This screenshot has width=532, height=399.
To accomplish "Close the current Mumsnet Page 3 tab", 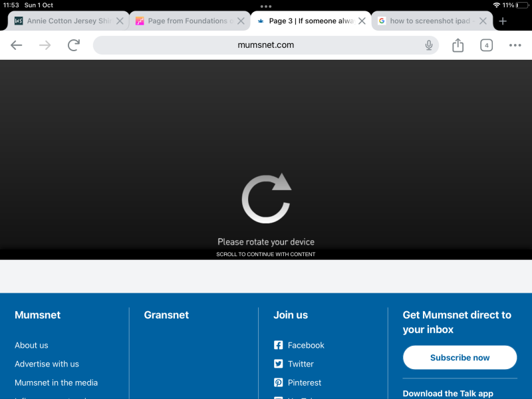I will 362,21.
